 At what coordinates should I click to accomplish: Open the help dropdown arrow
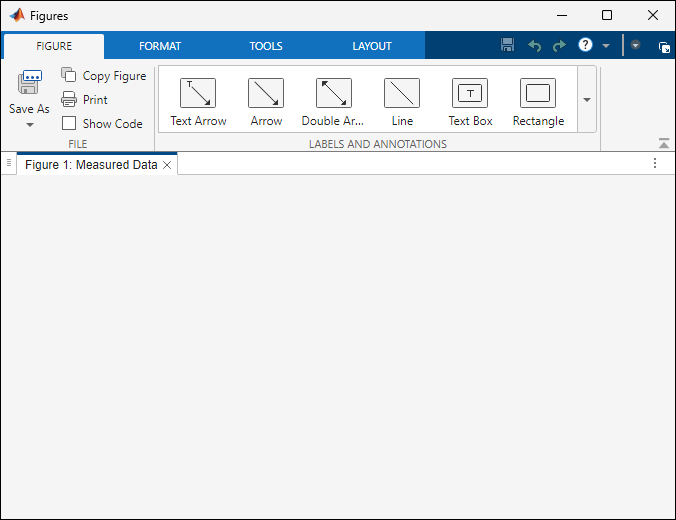click(606, 45)
